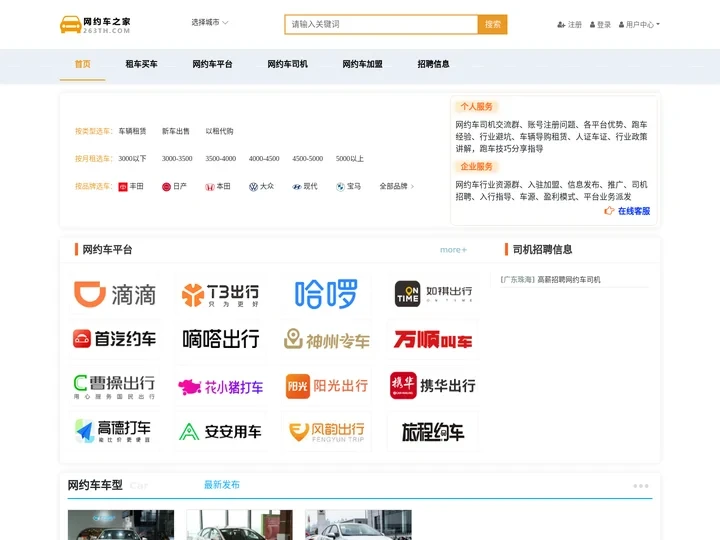Open the 神州专车 platform logo

click(x=326, y=339)
